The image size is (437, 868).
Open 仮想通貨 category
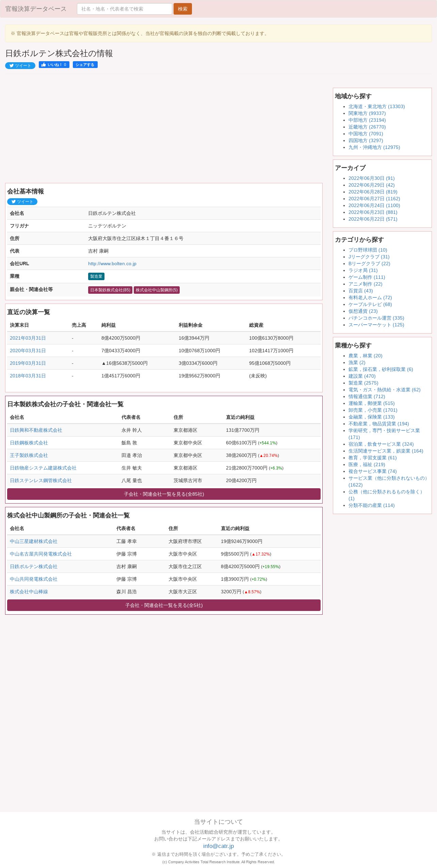pyautogui.click(x=363, y=311)
